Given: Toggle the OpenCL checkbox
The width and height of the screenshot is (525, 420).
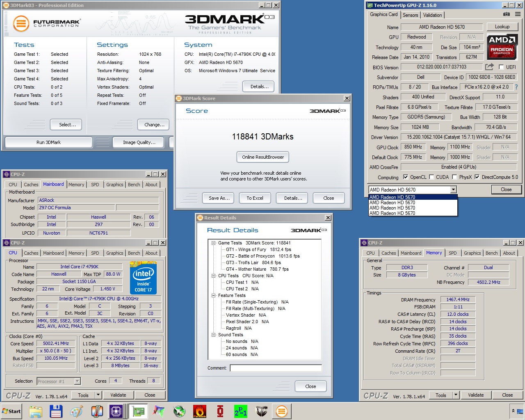Looking at the screenshot, I should (406, 177).
